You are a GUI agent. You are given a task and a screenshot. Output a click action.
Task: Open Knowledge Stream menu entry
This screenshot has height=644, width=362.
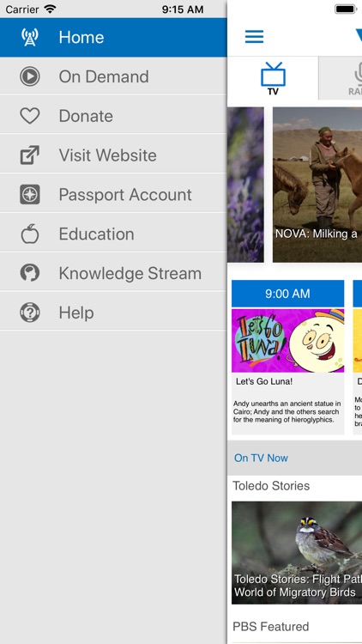pos(113,274)
